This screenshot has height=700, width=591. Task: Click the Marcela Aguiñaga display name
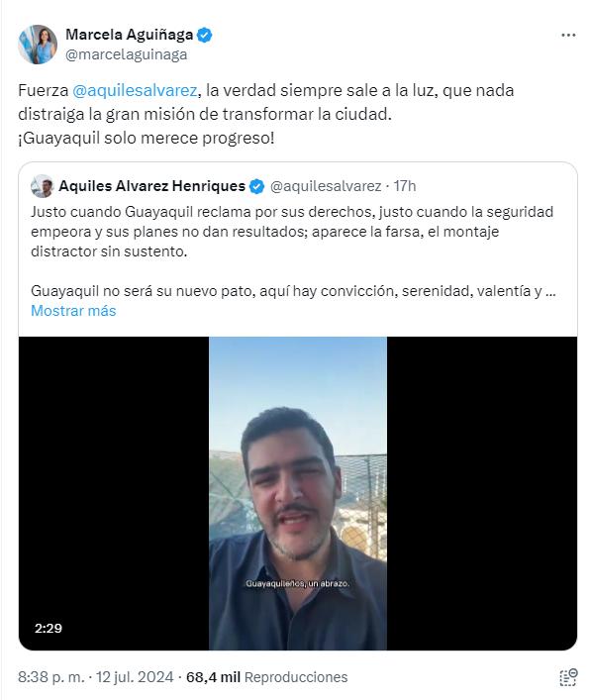click(x=129, y=35)
